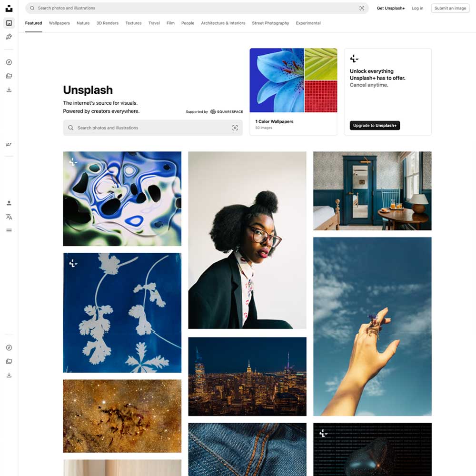Click the Powered by creators everywhere text
The height and width of the screenshot is (476, 476).
coord(101,111)
